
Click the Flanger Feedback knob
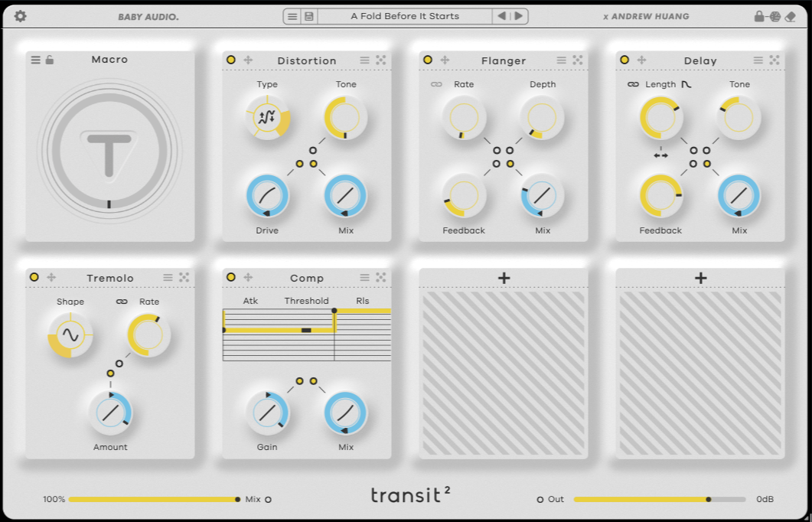[464, 195]
